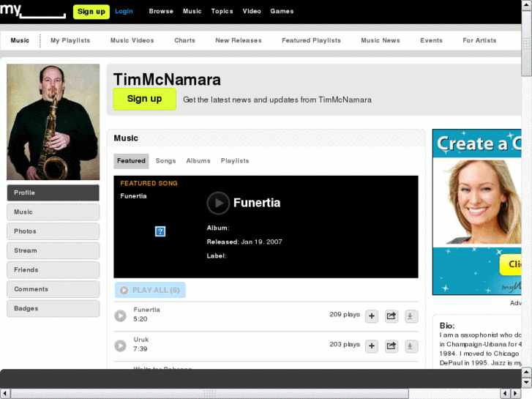Click the yellow Sign up button in header
The width and height of the screenshot is (532, 399).
[x=91, y=12]
